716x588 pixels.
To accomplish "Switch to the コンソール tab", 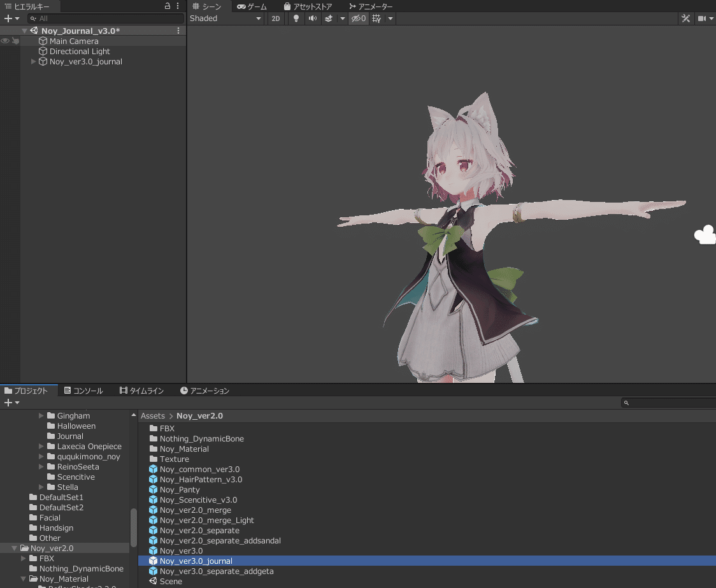I will [x=83, y=391].
